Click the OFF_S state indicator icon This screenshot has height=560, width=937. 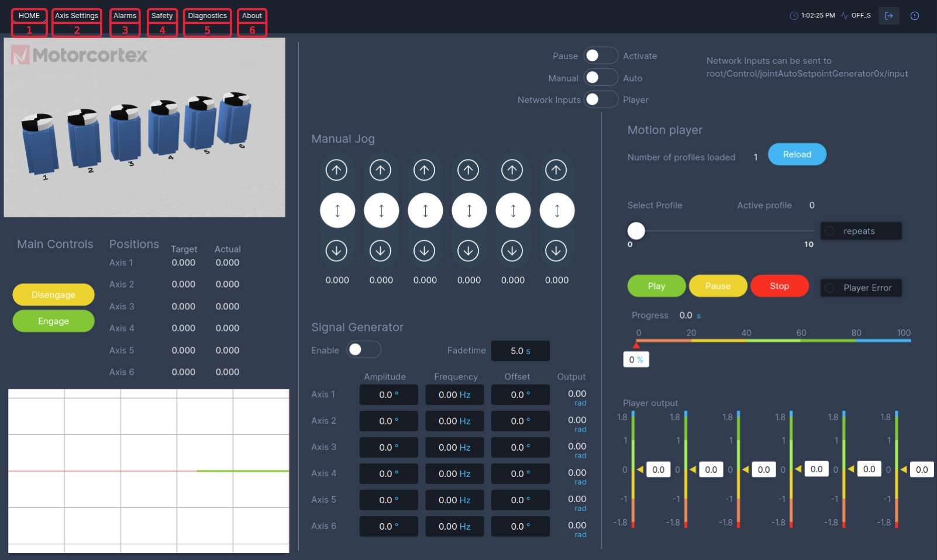(x=845, y=16)
